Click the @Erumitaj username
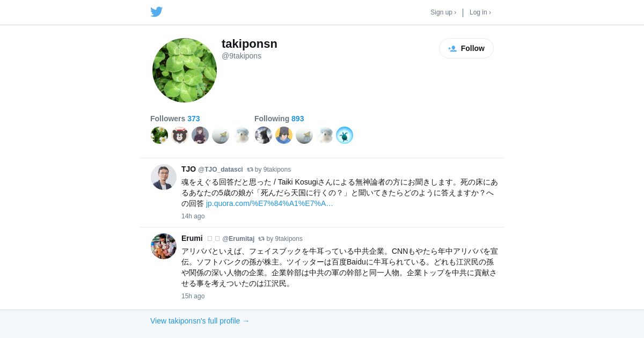Screen dimensions: 644x338 [x=238, y=239]
